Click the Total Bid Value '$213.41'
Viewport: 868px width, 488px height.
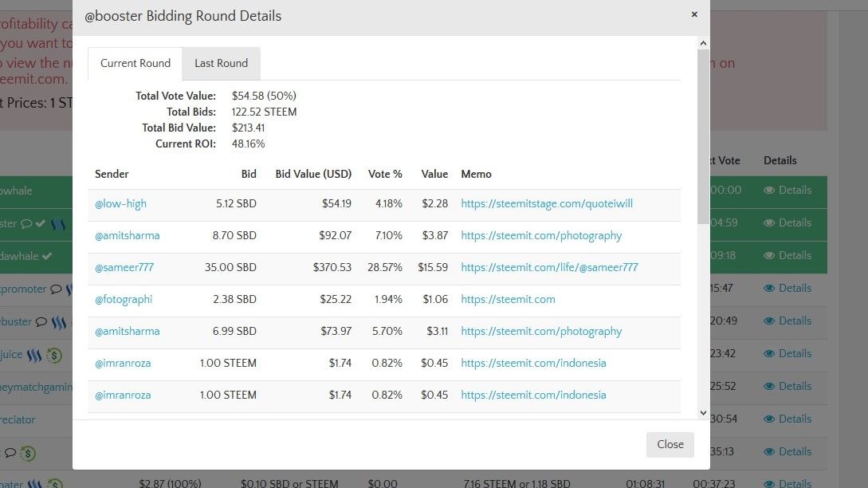click(x=248, y=128)
